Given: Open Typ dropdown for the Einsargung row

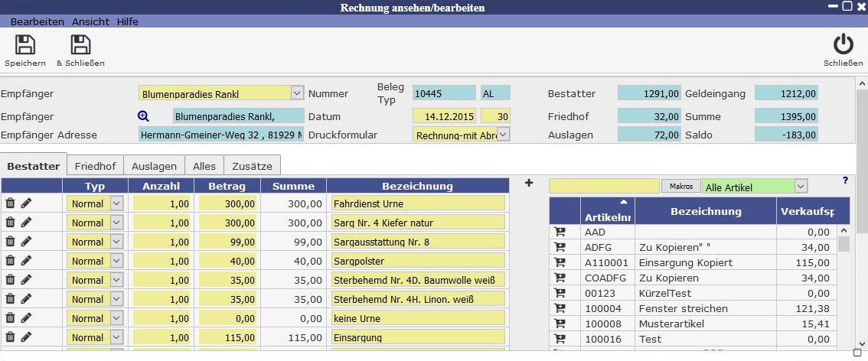Looking at the screenshot, I should point(117,337).
